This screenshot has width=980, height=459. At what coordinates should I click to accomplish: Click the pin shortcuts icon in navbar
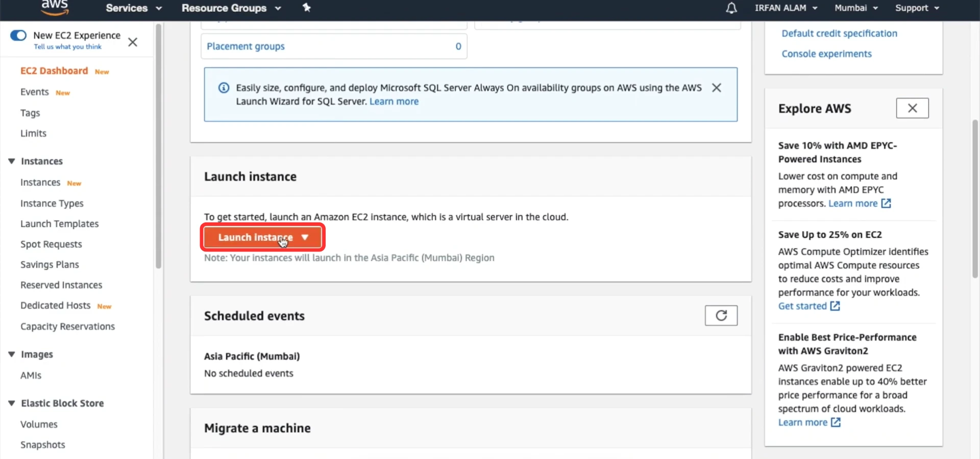[306, 8]
